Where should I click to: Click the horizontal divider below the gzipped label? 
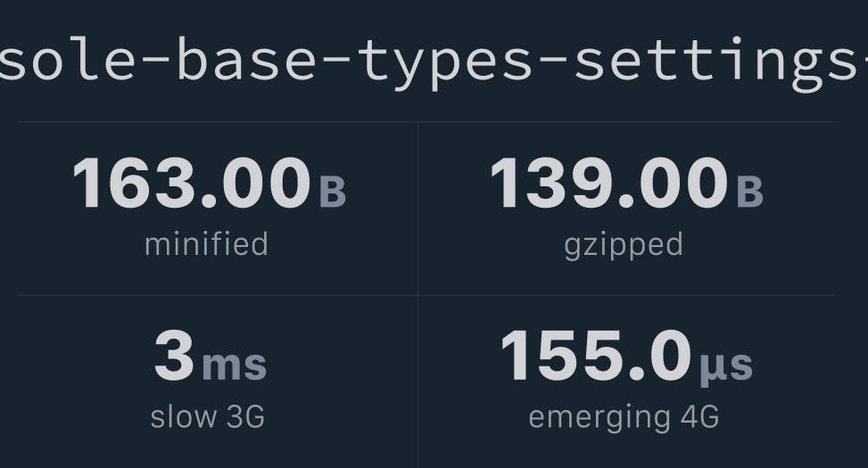(626, 295)
